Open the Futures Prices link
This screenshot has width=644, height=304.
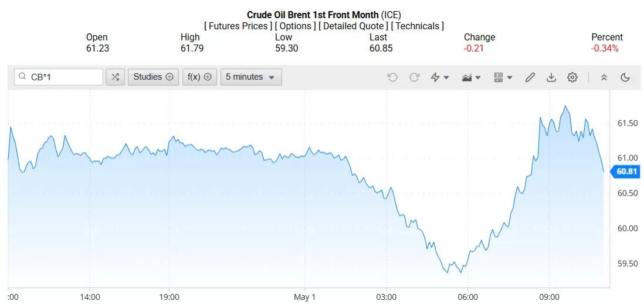point(238,26)
